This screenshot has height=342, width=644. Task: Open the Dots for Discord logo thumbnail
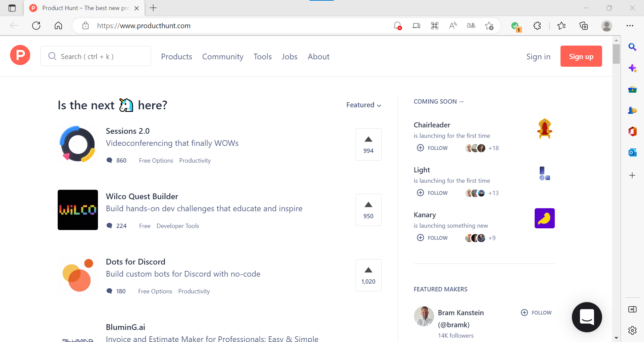78,275
